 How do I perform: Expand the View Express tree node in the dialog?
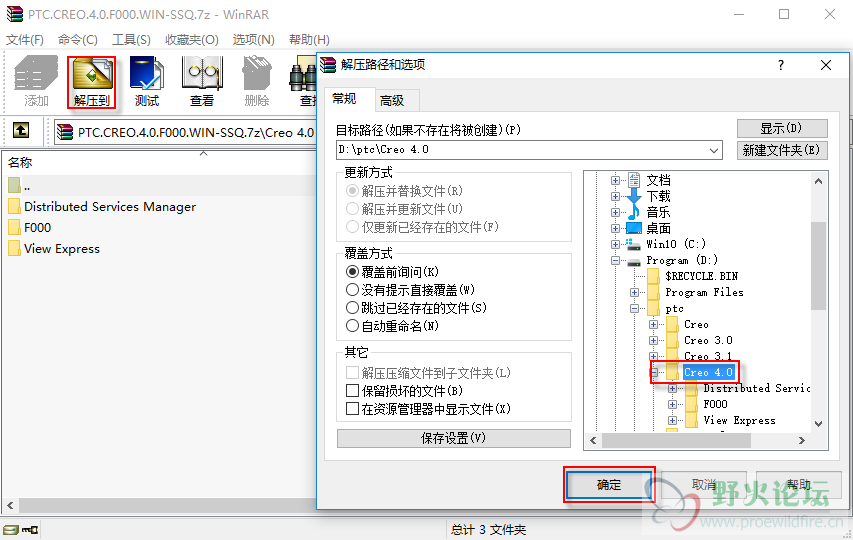pos(672,420)
